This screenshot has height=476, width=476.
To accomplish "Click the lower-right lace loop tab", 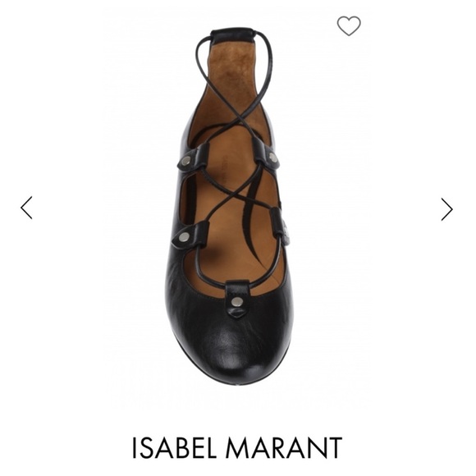I will [x=277, y=222].
